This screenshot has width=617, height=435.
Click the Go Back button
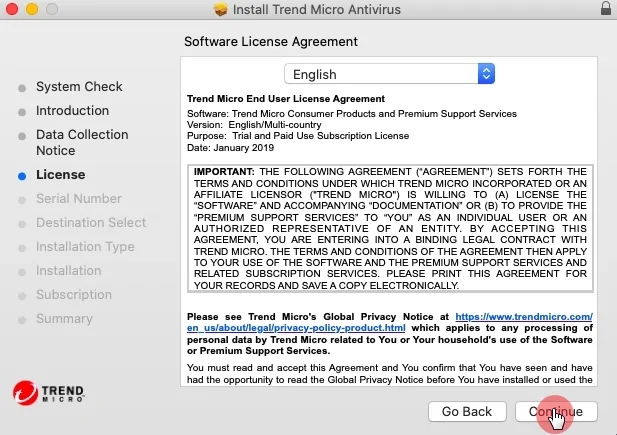(467, 411)
